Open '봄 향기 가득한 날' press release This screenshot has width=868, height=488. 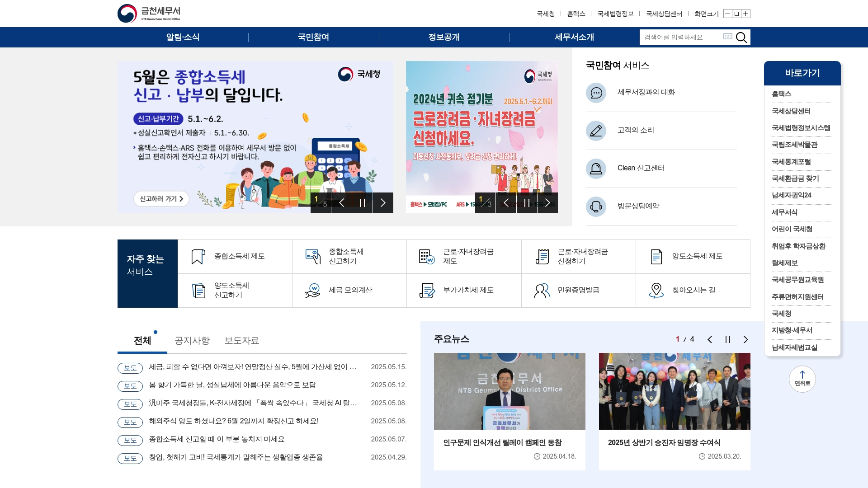coord(232,385)
